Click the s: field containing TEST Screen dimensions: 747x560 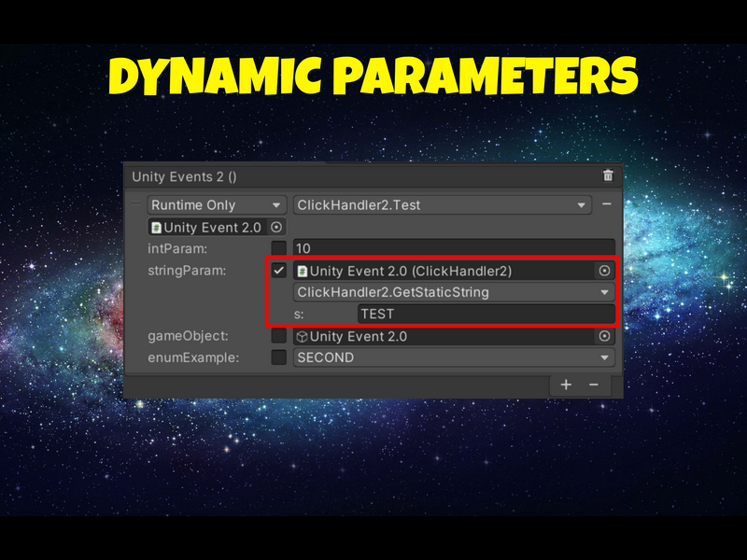click(486, 314)
